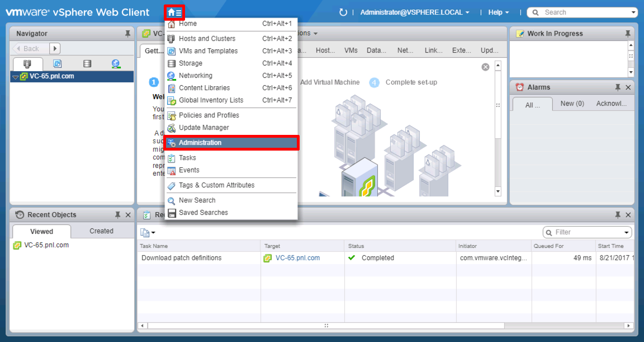Viewport: 644px width, 342px height.
Task: Open VC-65.pnl.com in Recent Objects list
Action: pyautogui.click(x=46, y=245)
